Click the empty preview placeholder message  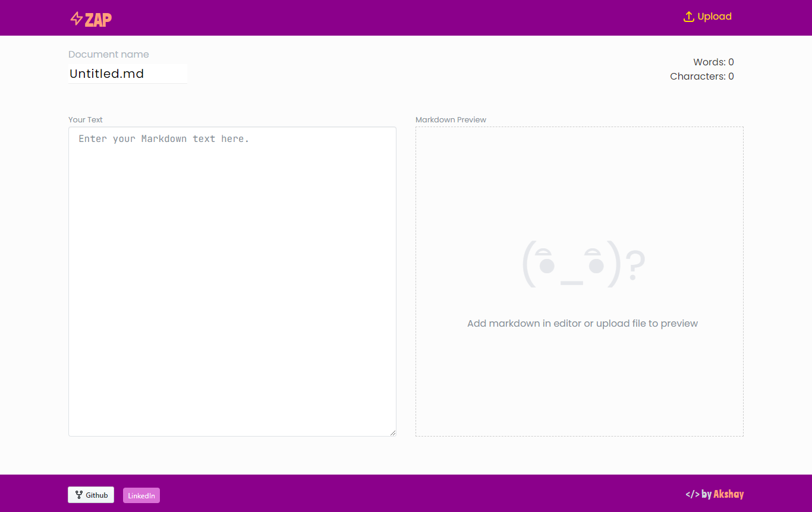(x=583, y=324)
